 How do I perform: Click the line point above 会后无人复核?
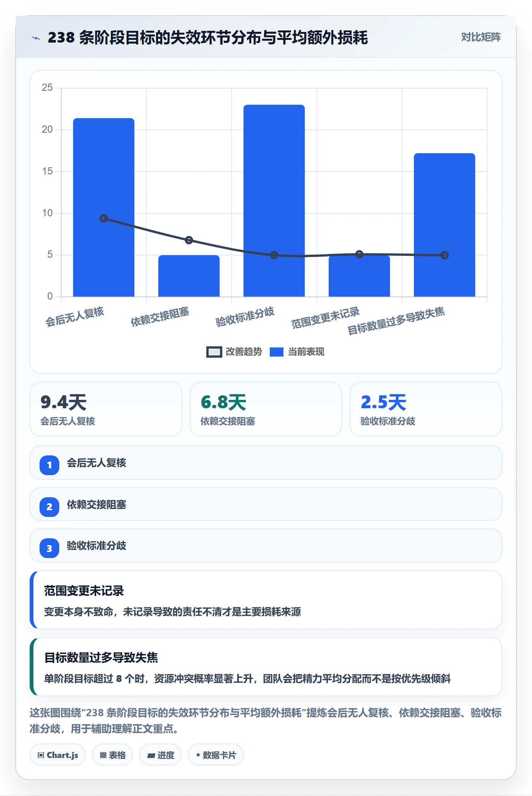104,218
